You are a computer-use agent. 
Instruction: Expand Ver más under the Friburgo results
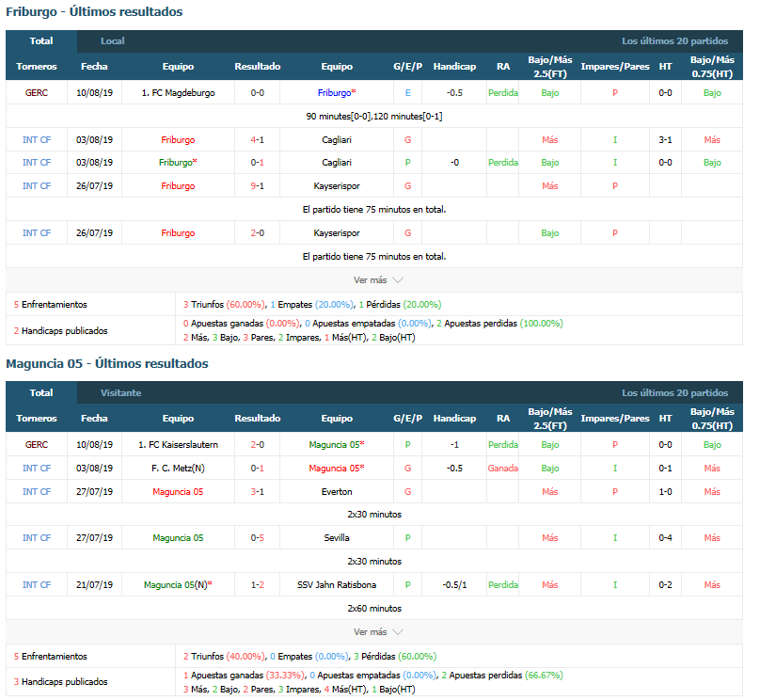[x=378, y=280]
